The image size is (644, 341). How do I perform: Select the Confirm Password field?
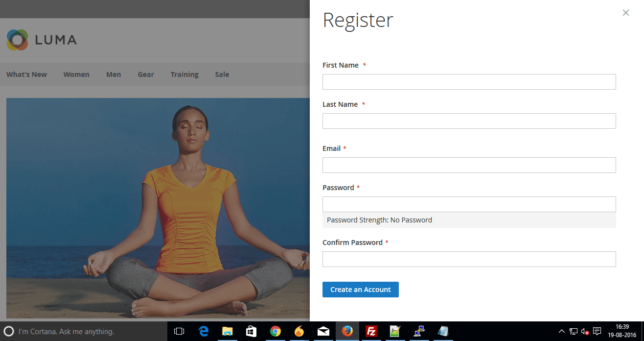pos(469,259)
